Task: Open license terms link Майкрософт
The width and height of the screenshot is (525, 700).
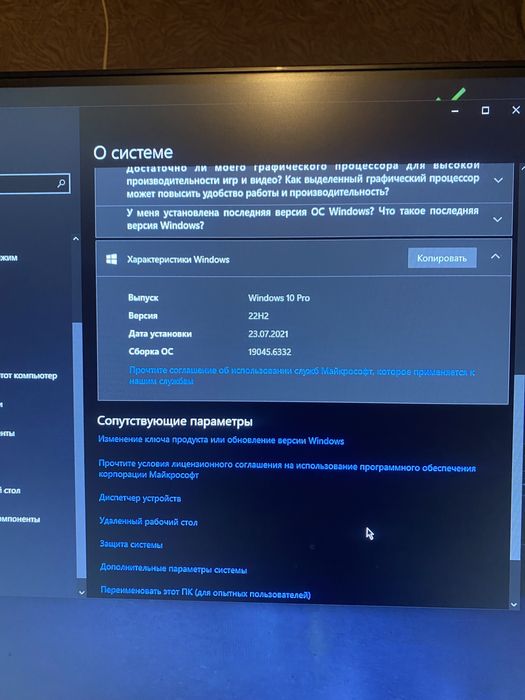Action: point(287,469)
